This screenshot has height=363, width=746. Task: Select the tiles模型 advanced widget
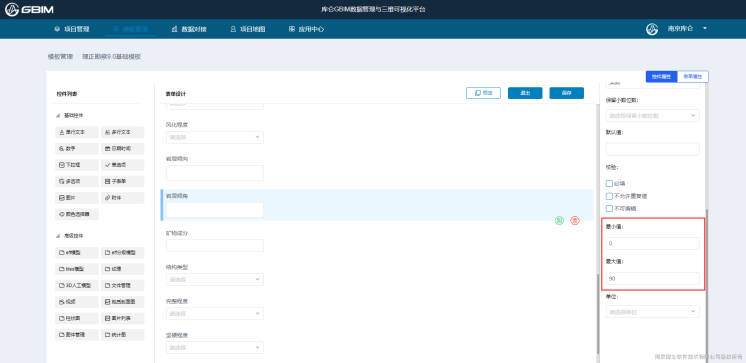tap(77, 269)
